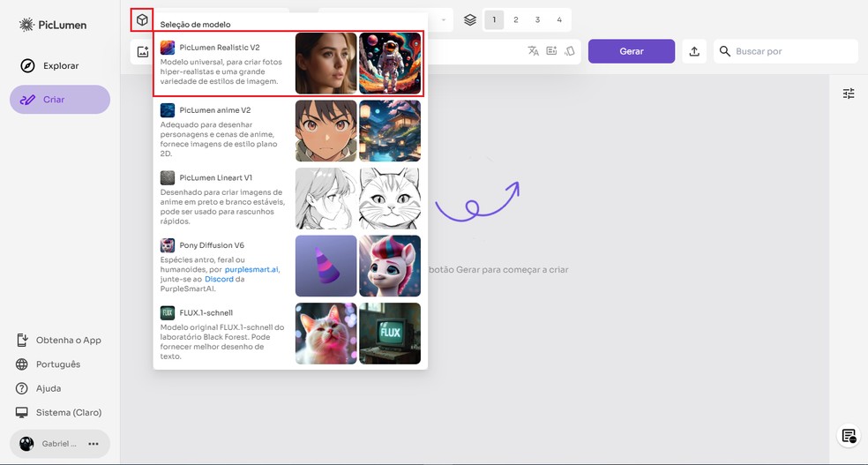Select PicLumen anime V2 model
Image resolution: width=868 pixels, height=465 pixels.
[x=288, y=131]
